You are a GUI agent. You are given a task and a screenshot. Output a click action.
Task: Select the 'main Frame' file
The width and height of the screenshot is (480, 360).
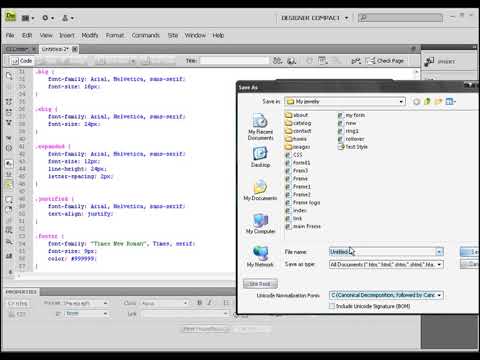[303, 226]
